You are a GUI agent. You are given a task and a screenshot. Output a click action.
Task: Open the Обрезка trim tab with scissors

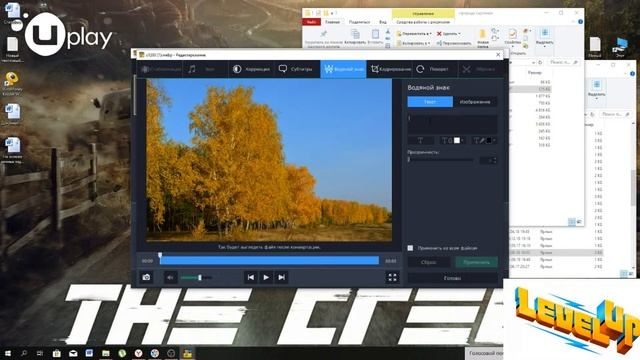pyautogui.click(x=480, y=69)
